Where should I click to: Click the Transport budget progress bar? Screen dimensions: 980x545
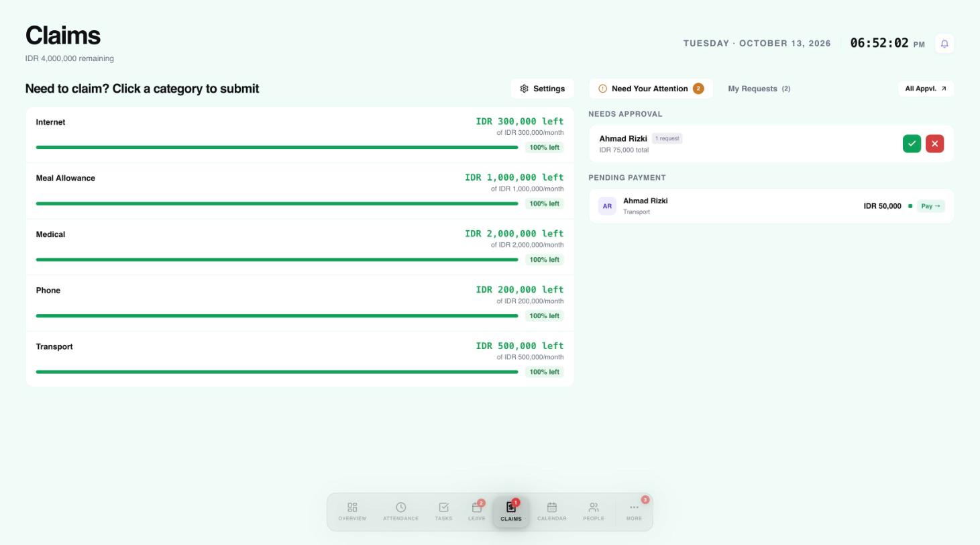pos(277,372)
